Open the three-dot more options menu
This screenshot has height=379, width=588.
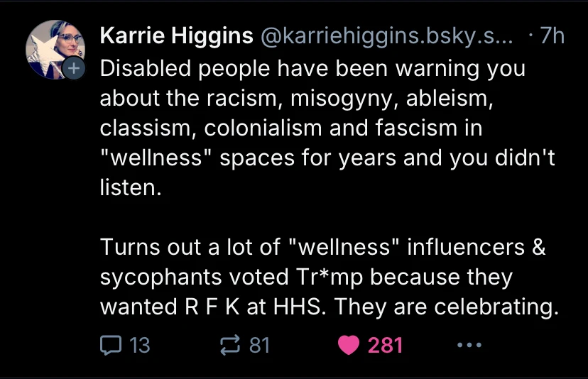pyautogui.click(x=469, y=345)
